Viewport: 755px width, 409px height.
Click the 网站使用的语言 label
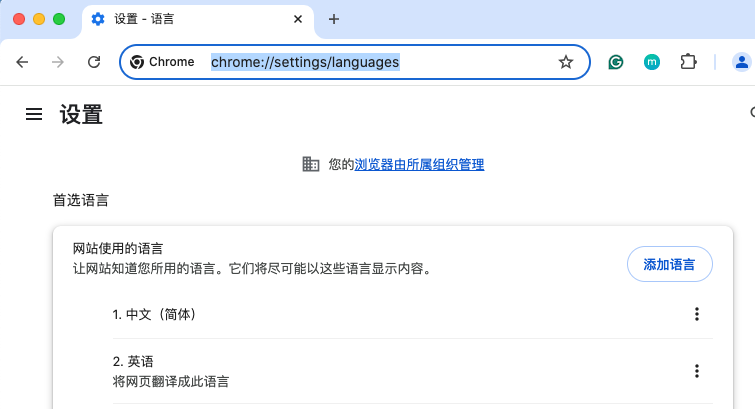click(x=118, y=249)
